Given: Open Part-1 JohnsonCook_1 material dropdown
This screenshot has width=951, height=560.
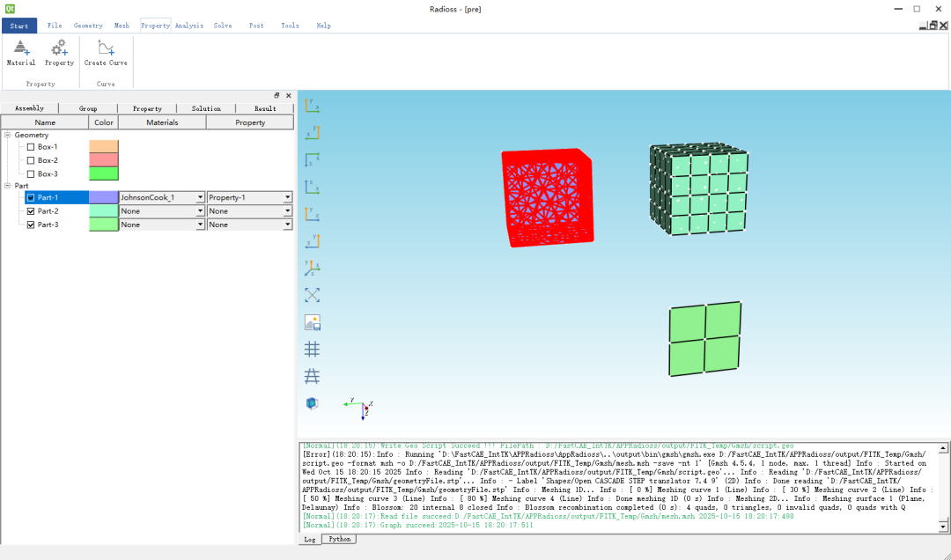Looking at the screenshot, I should (x=161, y=197).
